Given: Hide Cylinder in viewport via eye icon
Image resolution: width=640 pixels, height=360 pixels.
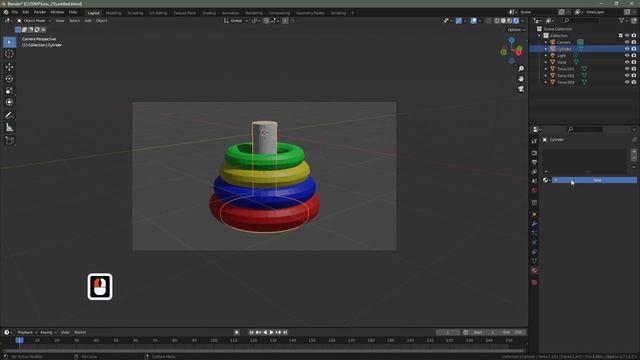Looking at the screenshot, I should pyautogui.click(x=627, y=49).
